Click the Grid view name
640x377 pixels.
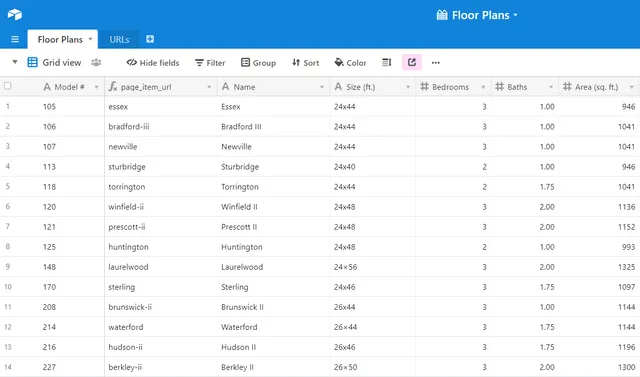(x=62, y=62)
